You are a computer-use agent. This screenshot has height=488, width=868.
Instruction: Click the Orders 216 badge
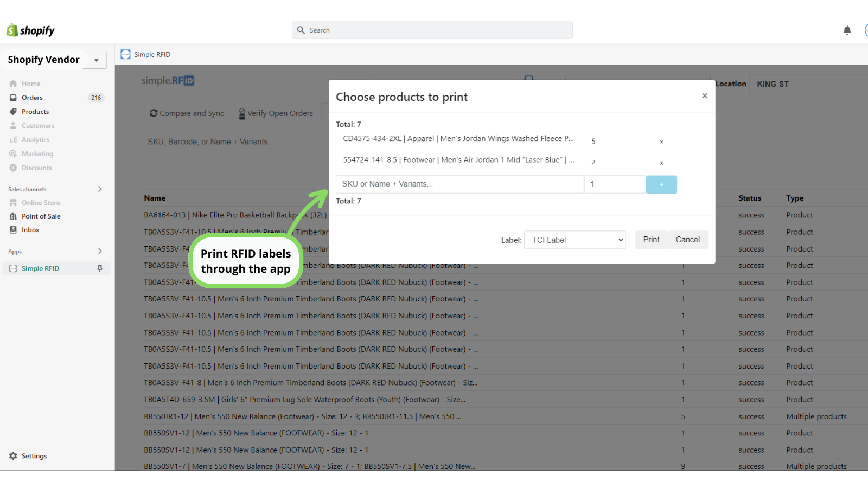coord(96,98)
